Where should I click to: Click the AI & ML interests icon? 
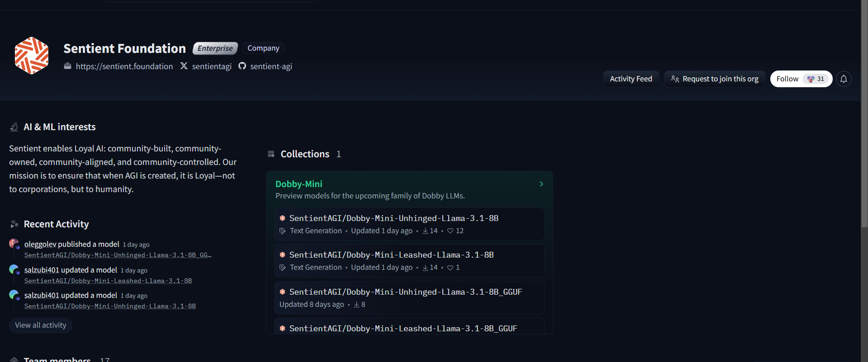click(x=14, y=127)
